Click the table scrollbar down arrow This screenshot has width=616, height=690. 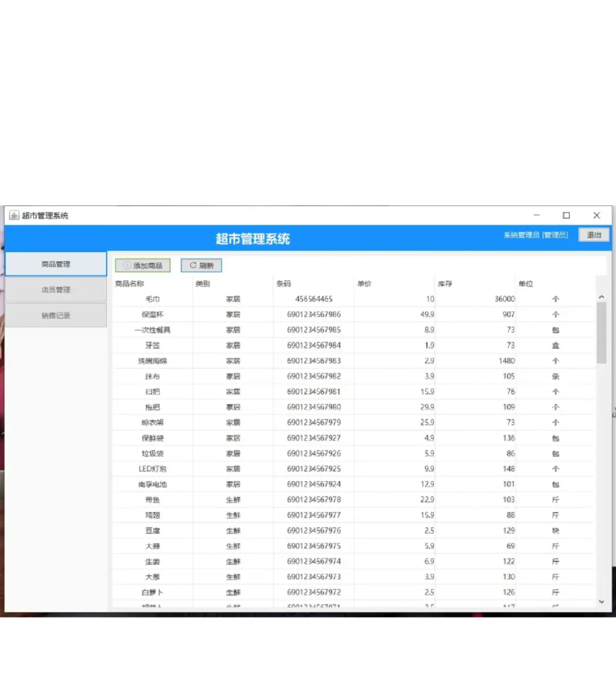tap(601, 602)
